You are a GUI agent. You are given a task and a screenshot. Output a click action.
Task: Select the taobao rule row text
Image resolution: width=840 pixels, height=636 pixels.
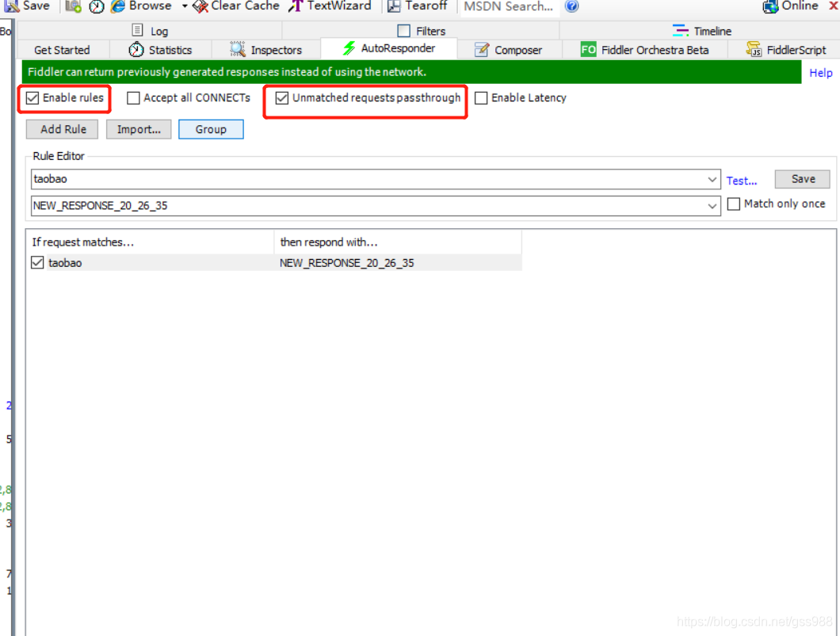(x=65, y=263)
